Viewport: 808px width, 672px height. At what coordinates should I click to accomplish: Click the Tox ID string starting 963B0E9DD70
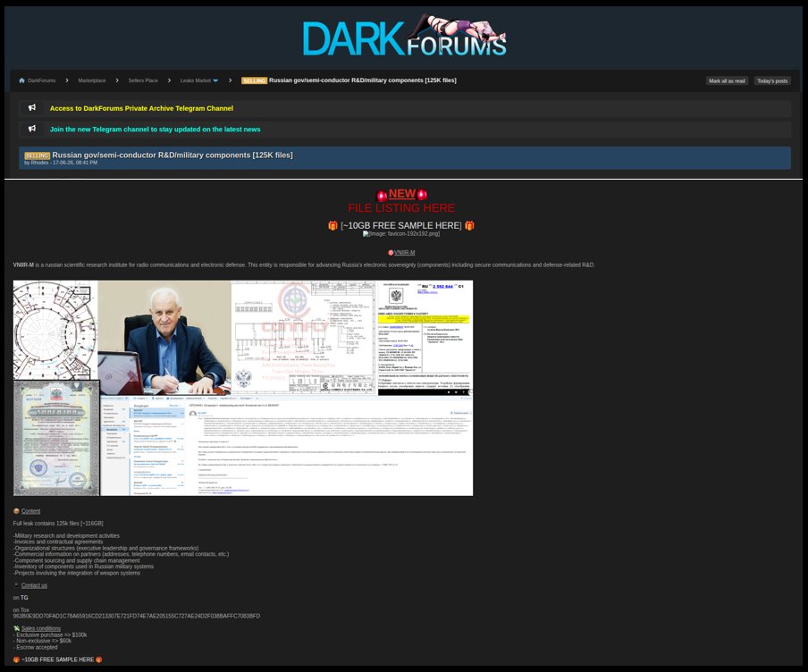(x=137, y=616)
